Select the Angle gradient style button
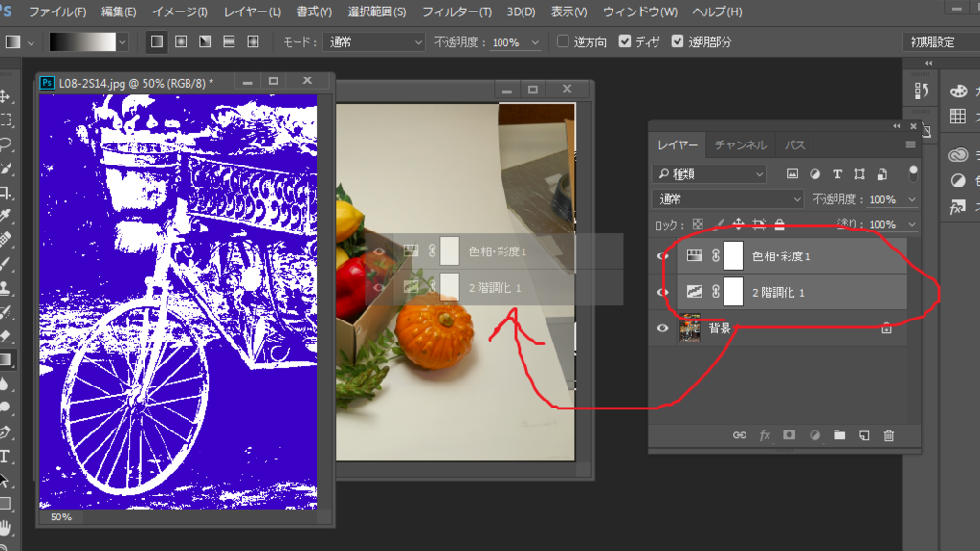980x551 pixels. pyautogui.click(x=205, y=42)
